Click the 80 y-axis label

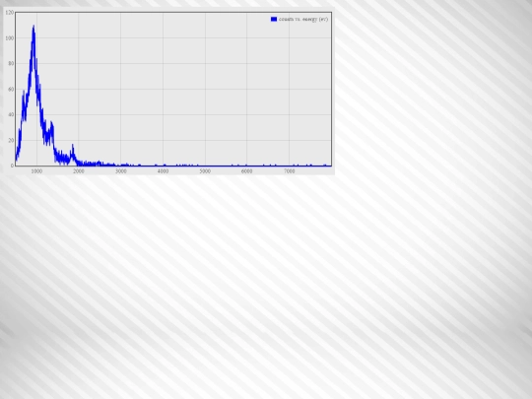pos(11,63)
